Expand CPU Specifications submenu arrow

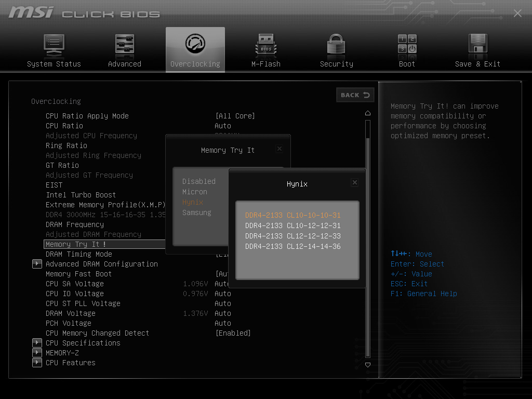pos(37,343)
